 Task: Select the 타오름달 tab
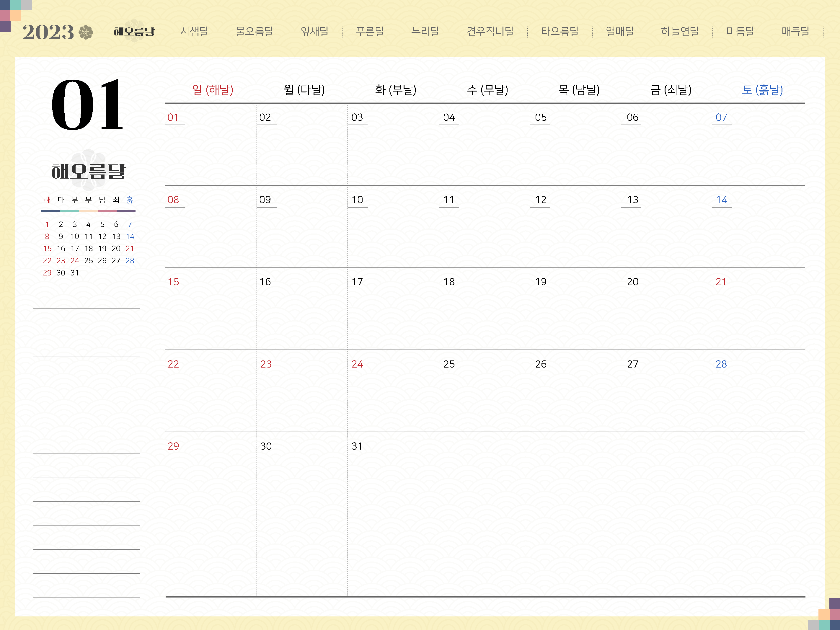point(560,32)
